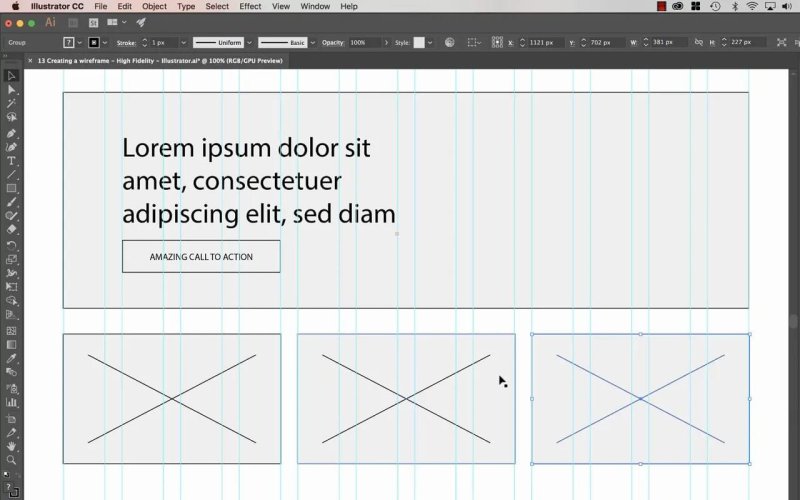The width and height of the screenshot is (800, 500).
Task: Click the X position field
Action: click(545, 42)
